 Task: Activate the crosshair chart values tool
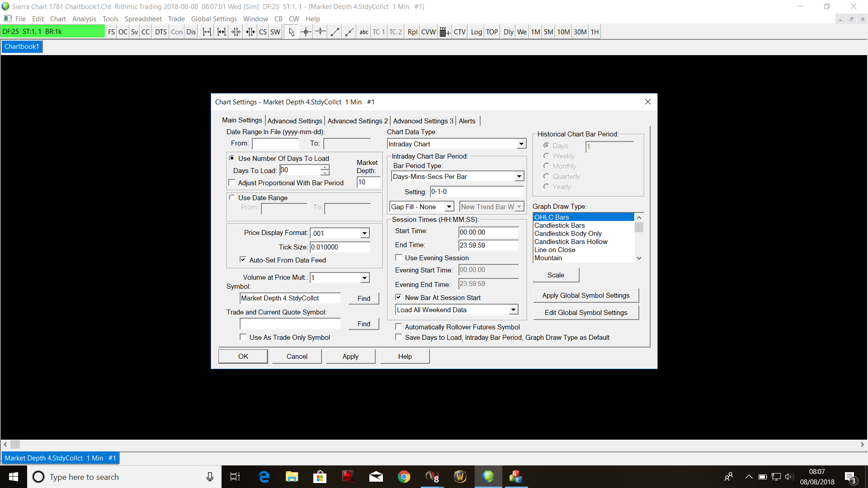pos(306,32)
